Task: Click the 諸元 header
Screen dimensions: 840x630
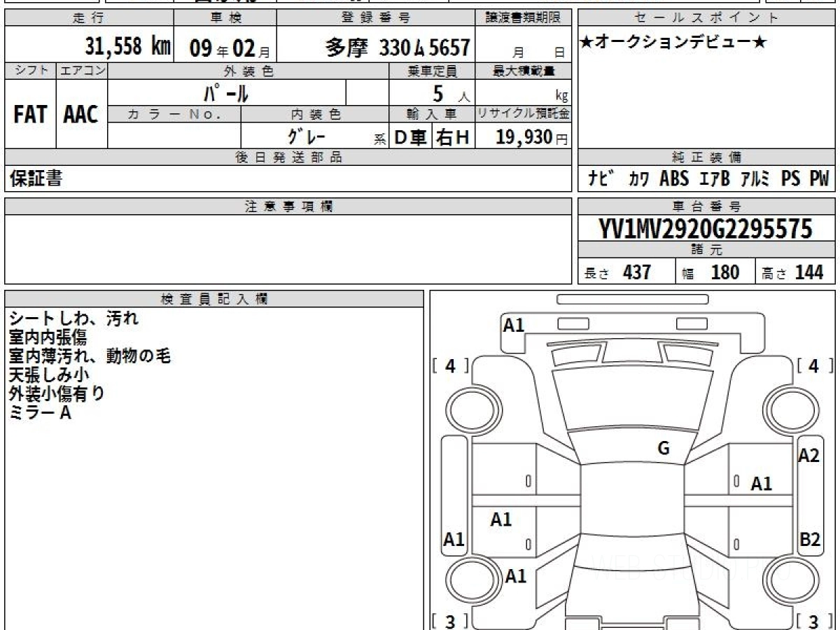Action: tap(707, 250)
